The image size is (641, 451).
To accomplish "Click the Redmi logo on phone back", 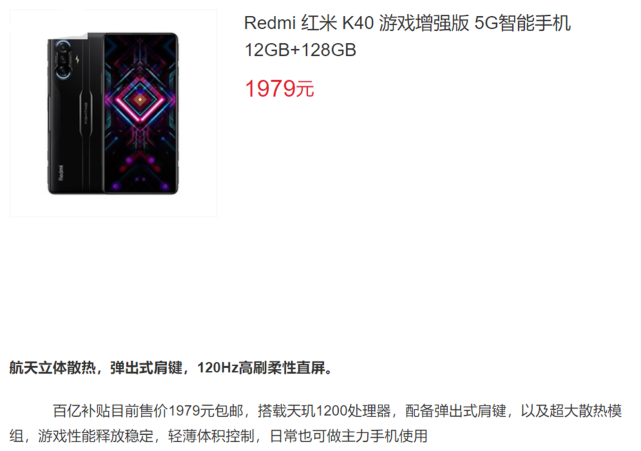I will click(x=61, y=173).
